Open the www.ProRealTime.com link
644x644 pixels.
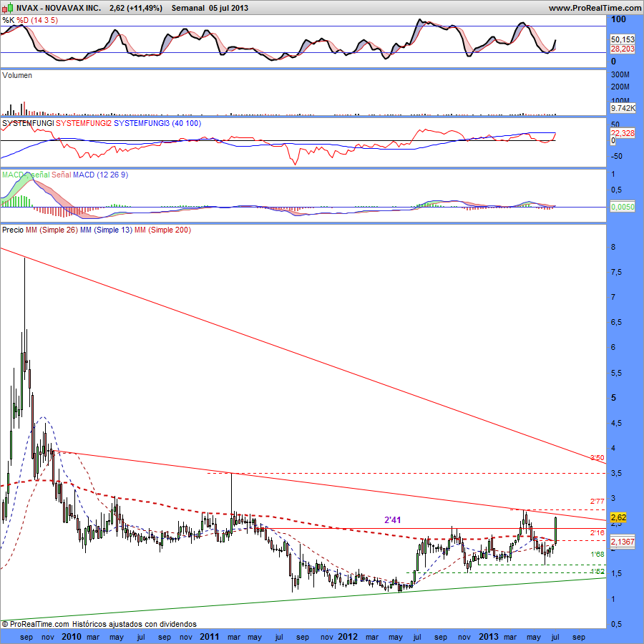pyautogui.click(x=595, y=8)
